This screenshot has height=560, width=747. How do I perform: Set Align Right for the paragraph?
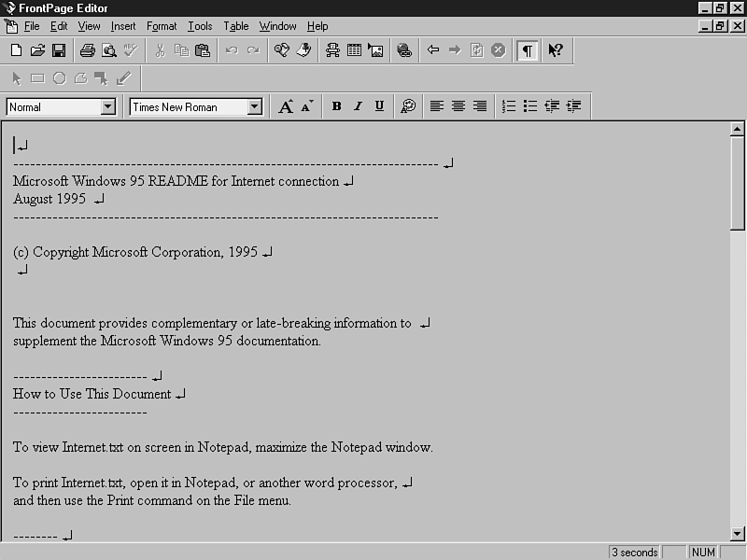[480, 106]
